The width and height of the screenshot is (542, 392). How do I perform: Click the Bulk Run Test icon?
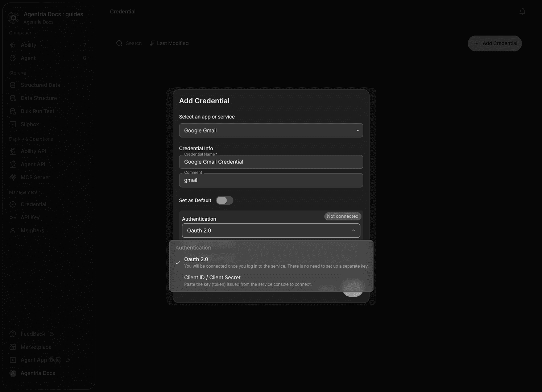pyautogui.click(x=13, y=111)
